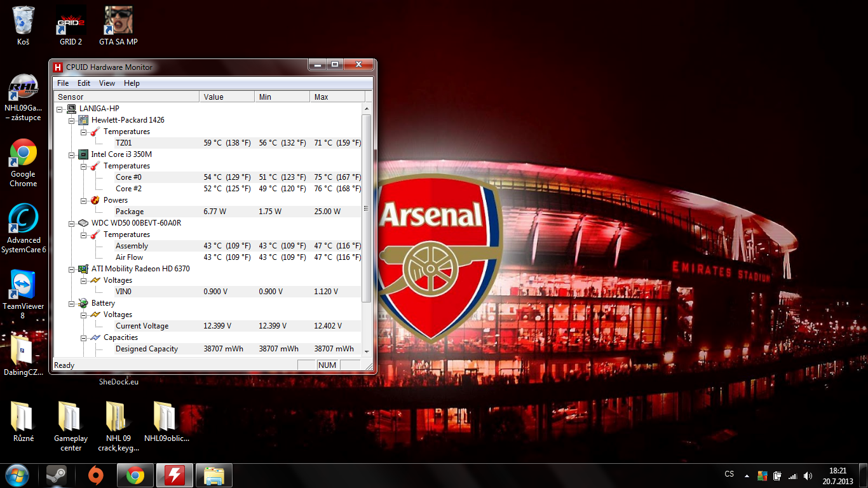Launch TeamViewer 8 from desktop

tap(24, 285)
